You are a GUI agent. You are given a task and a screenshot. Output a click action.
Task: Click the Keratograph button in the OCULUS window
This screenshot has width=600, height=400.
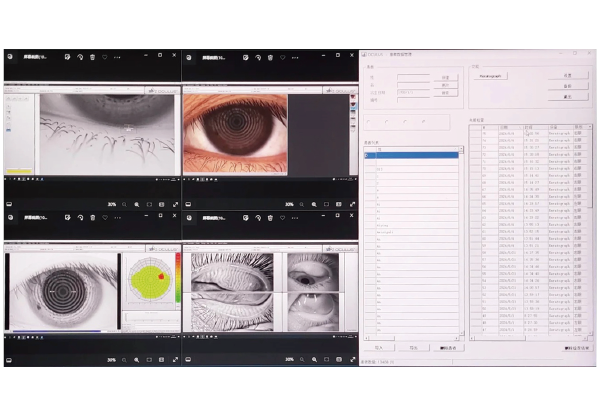pos(490,76)
